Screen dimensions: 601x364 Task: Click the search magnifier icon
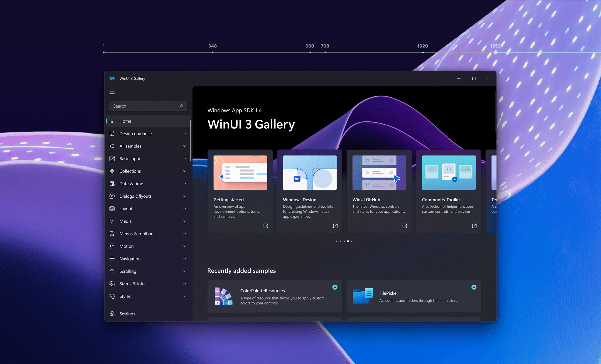181,106
